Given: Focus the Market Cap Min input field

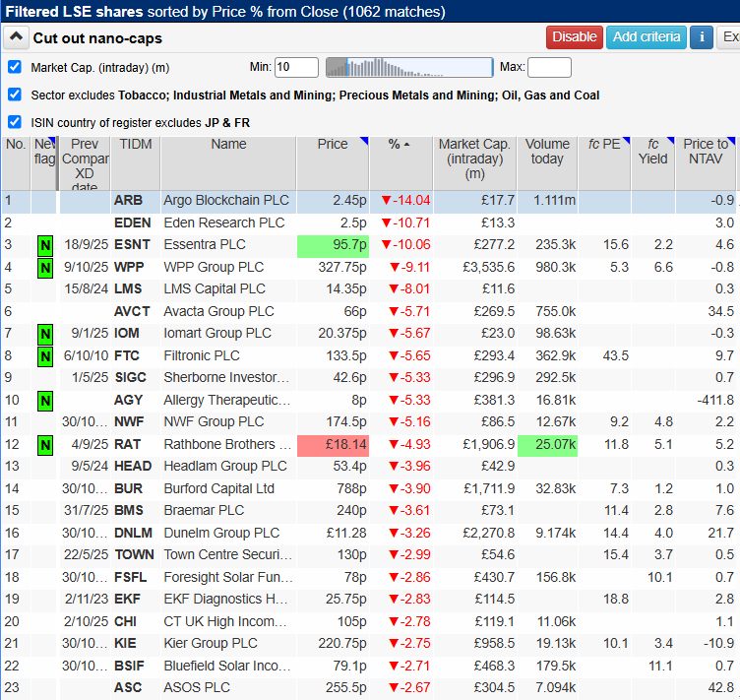Looking at the screenshot, I should click(x=296, y=67).
